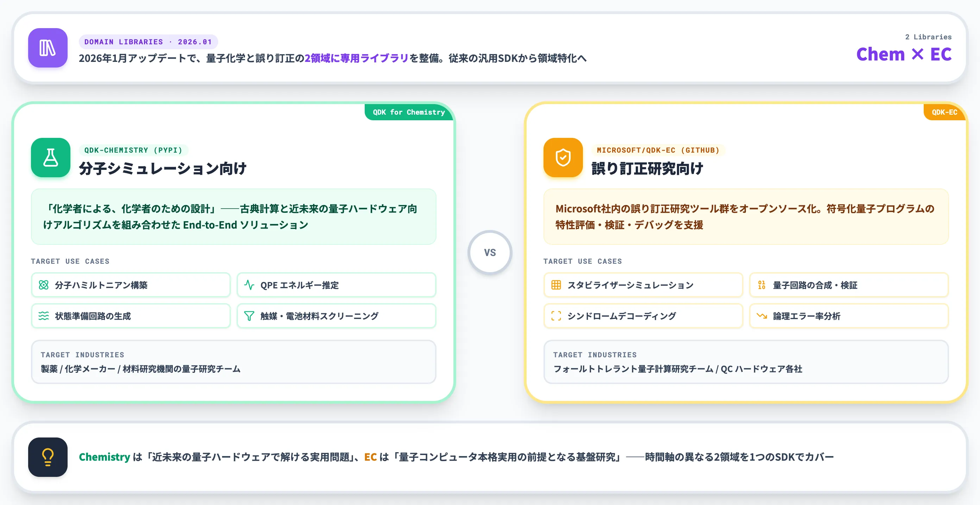This screenshot has height=505, width=980.
Task: Click the MICROSOFT/QDK-EC (GITHUB) label
Action: [658, 150]
